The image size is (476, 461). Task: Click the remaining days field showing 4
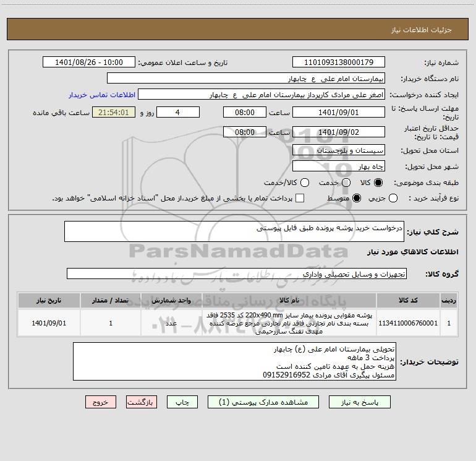click(178, 112)
